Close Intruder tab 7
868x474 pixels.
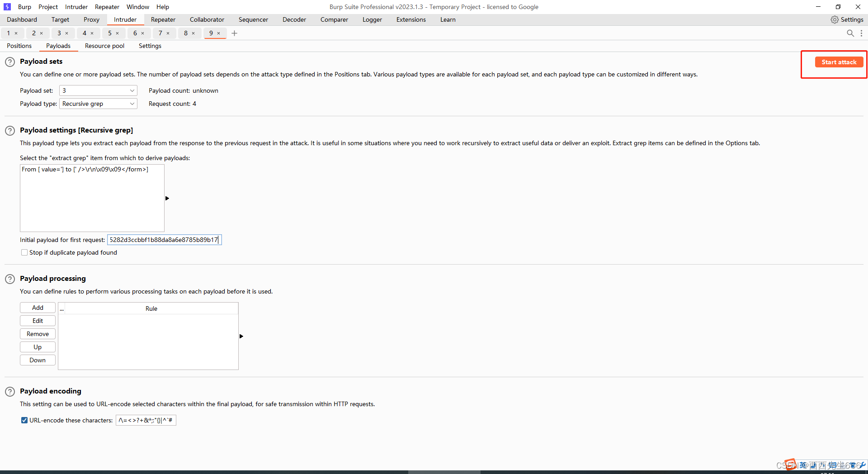click(168, 33)
